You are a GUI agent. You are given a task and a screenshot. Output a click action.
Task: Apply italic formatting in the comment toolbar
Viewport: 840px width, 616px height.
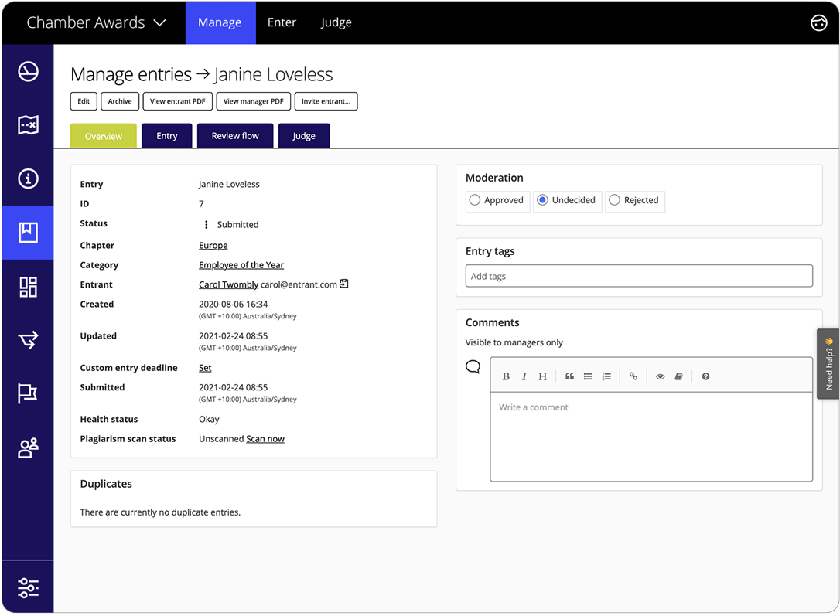pos(524,376)
